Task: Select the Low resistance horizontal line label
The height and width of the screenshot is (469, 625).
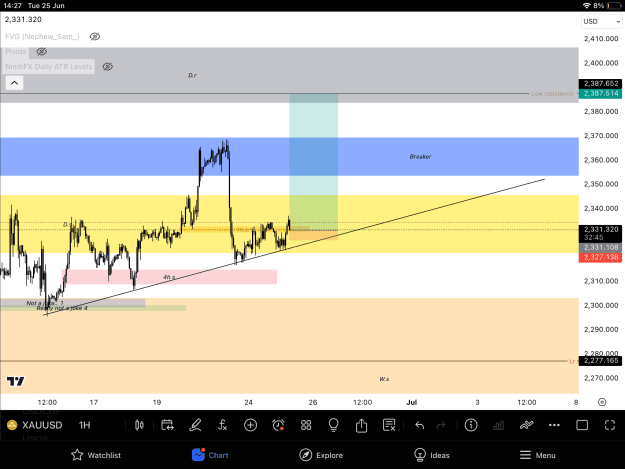Action: [x=552, y=94]
